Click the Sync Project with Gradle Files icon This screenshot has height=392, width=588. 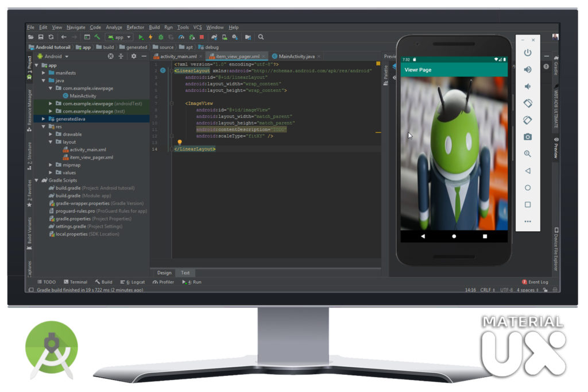(x=214, y=37)
